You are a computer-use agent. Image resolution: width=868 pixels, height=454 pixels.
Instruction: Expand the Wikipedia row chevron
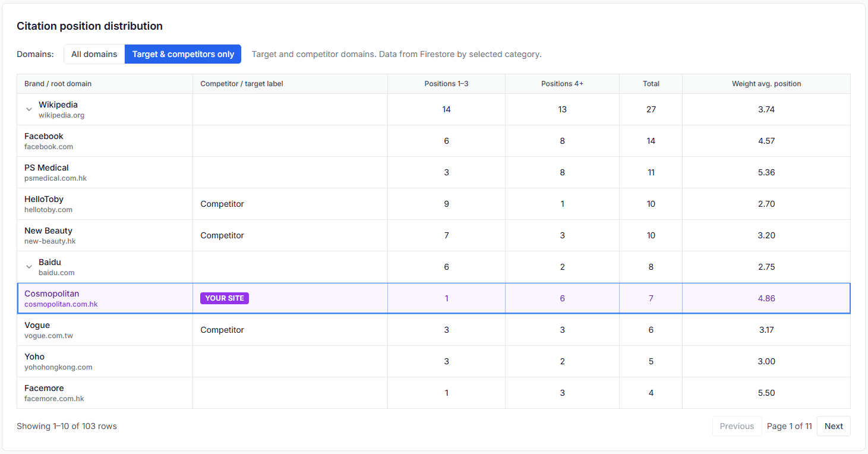(29, 110)
